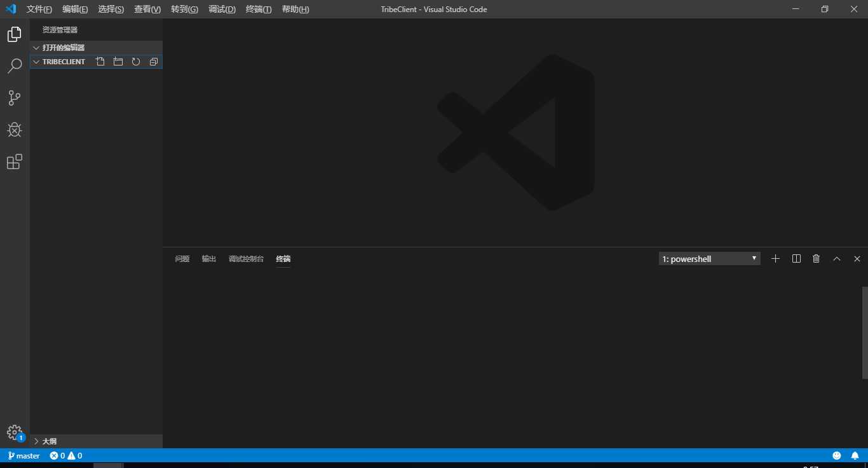The image size is (868, 468).
Task: Collapse the 打开的编辑器 section
Action: coord(96,48)
